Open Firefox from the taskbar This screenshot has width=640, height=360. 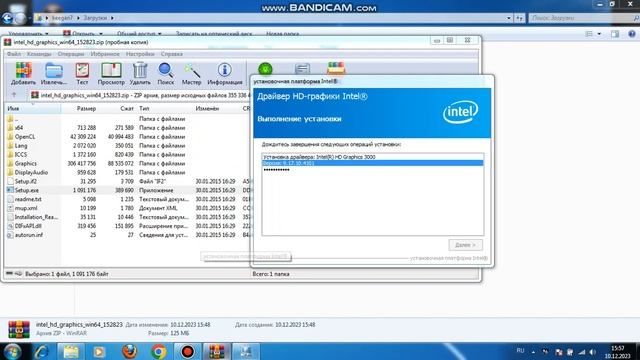coord(129,352)
